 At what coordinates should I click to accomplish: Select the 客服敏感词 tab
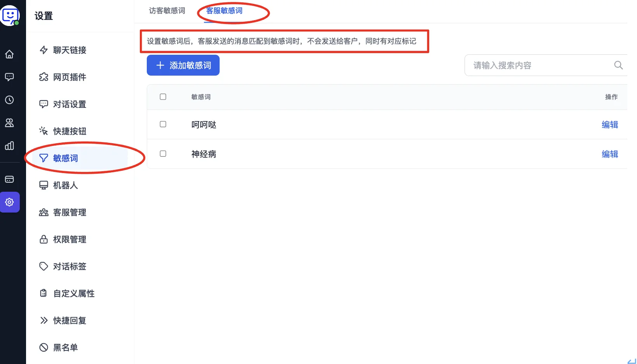[x=224, y=11]
